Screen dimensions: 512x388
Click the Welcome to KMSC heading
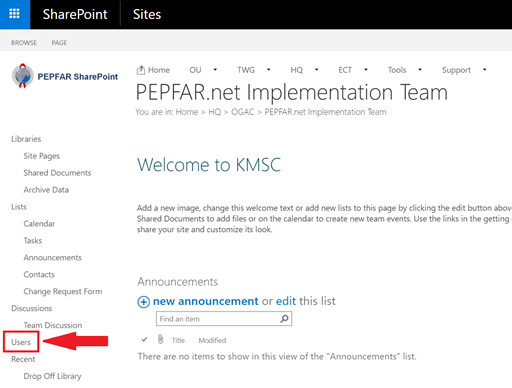(x=209, y=165)
